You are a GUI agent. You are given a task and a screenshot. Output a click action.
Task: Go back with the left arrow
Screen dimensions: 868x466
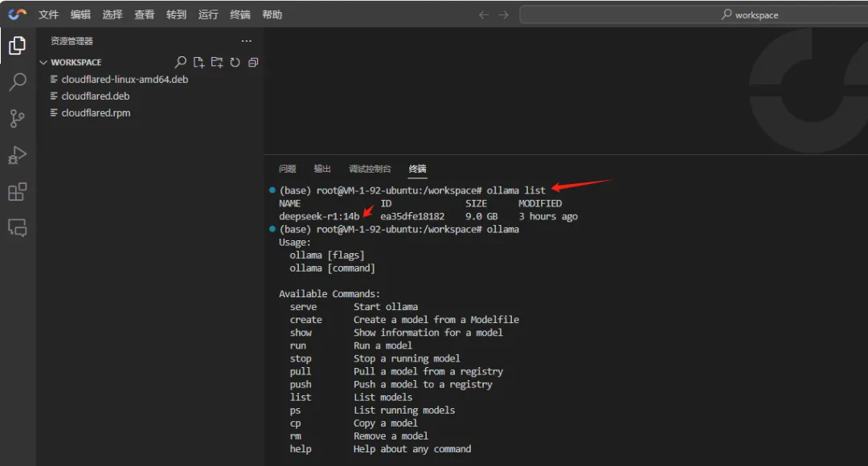(483, 15)
